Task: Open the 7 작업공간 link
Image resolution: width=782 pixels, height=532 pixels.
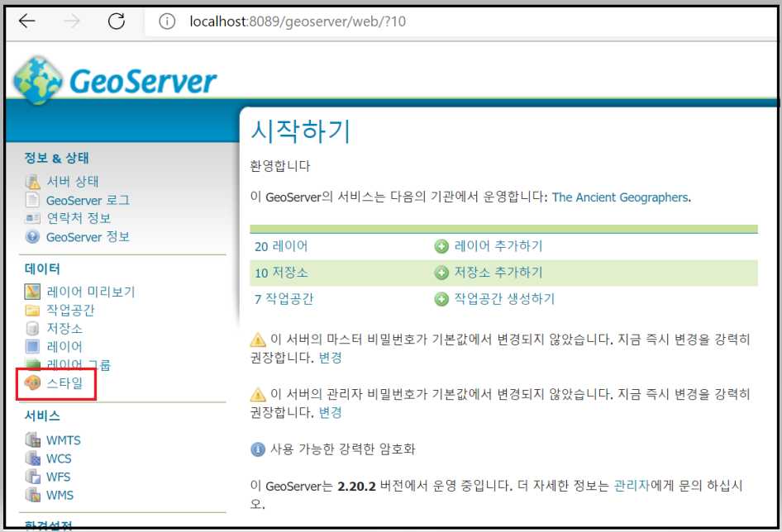Action: [284, 299]
